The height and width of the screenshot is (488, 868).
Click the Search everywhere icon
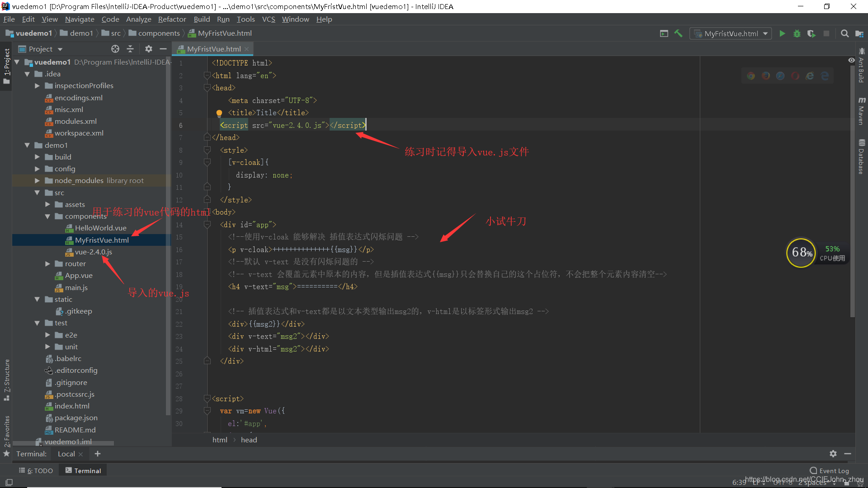pyautogui.click(x=846, y=33)
